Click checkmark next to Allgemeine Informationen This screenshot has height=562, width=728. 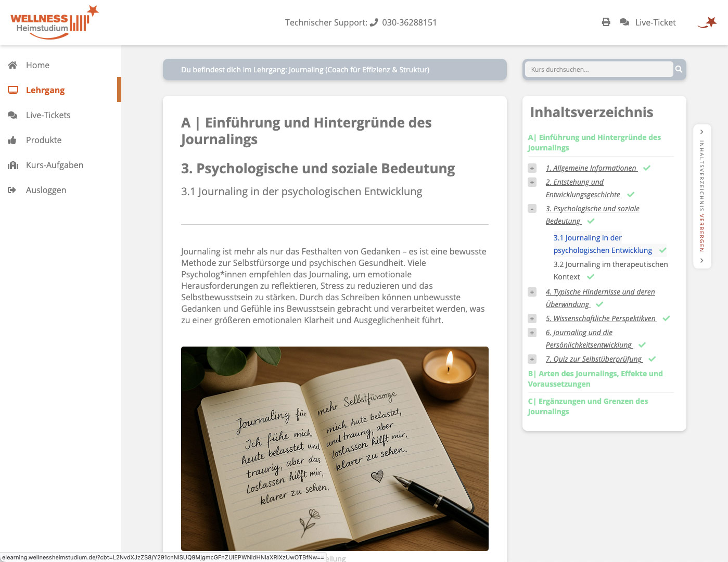click(647, 168)
